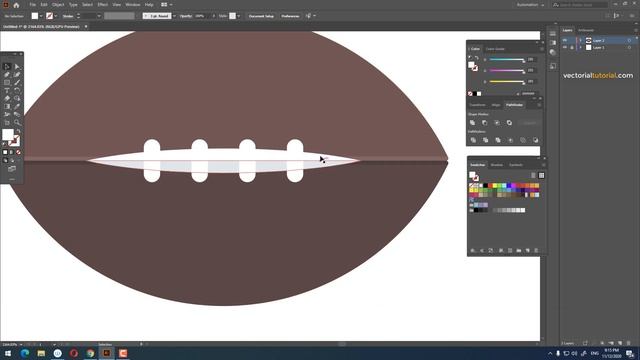Click Opacity label in control bar
640x360 pixels.
pyautogui.click(x=186, y=16)
